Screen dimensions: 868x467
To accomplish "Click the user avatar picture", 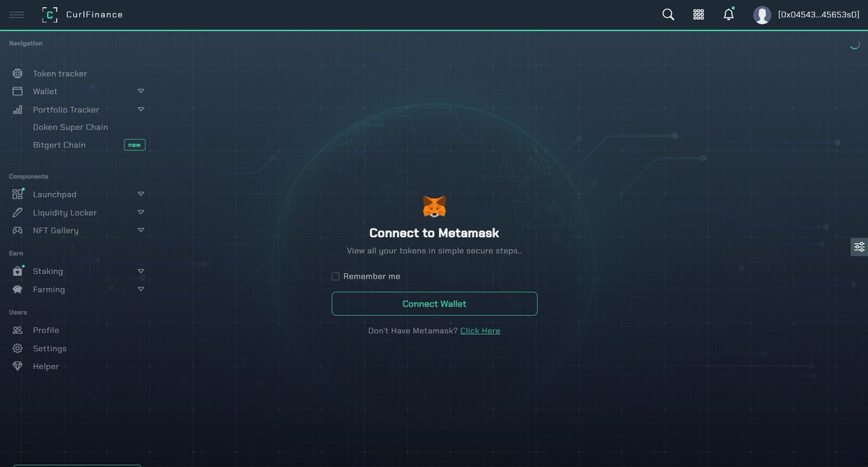I will pos(762,14).
